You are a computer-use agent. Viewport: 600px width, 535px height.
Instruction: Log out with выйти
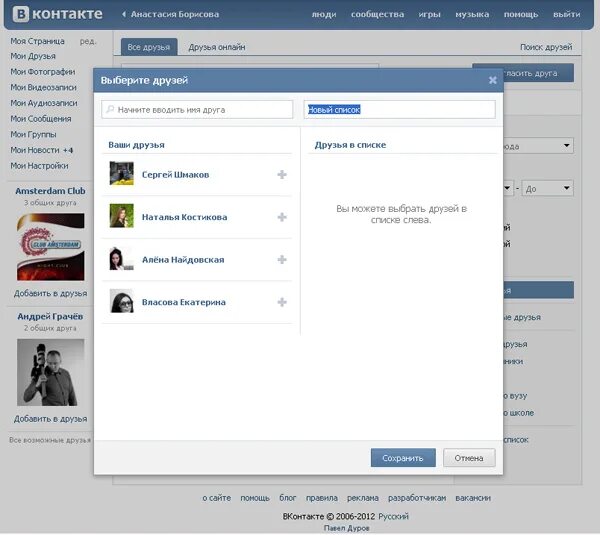coord(566,15)
